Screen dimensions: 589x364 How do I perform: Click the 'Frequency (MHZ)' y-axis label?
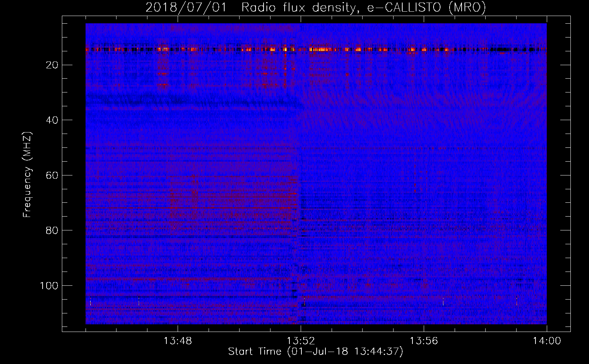(27, 175)
